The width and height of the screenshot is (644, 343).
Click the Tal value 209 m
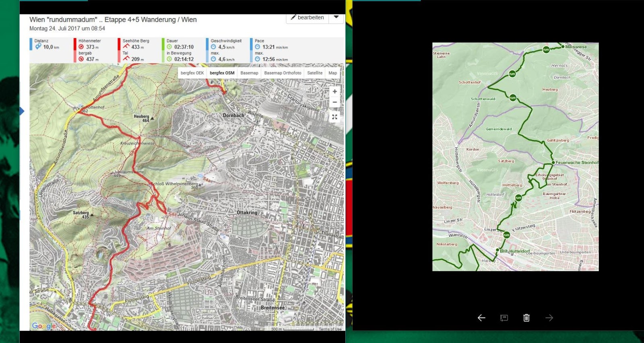tap(138, 59)
